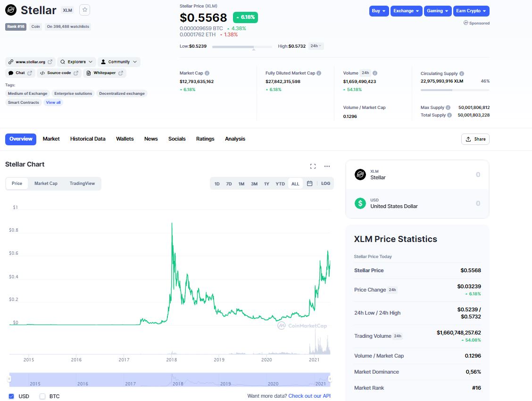The width and height of the screenshot is (532, 401).
Task: Click the Enterprise solutions tag
Action: pyautogui.click(x=73, y=93)
